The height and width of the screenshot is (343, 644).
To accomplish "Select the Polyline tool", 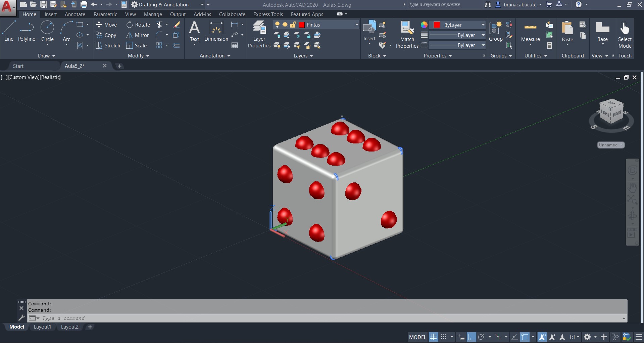I will click(27, 31).
